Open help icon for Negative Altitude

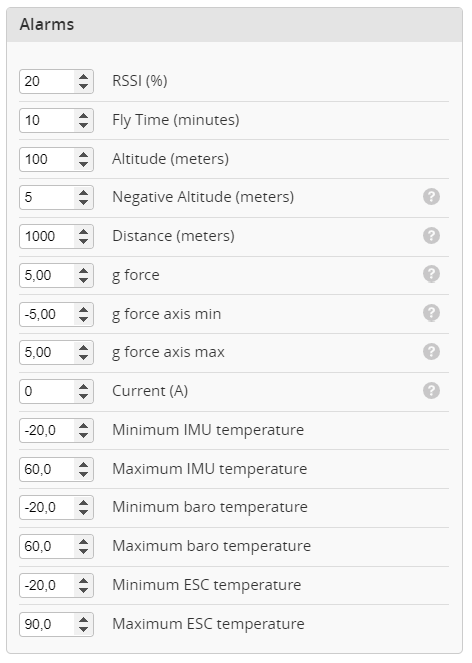(x=431, y=197)
